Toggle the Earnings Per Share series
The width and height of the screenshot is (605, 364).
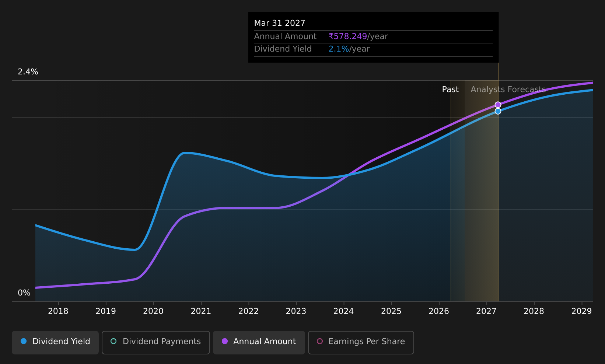point(361,342)
